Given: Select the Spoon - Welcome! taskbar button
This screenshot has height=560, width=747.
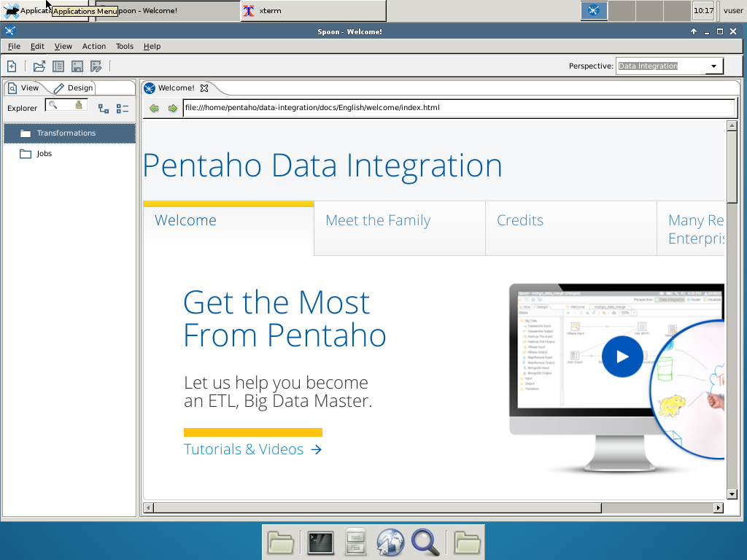Looking at the screenshot, I should (x=168, y=10).
